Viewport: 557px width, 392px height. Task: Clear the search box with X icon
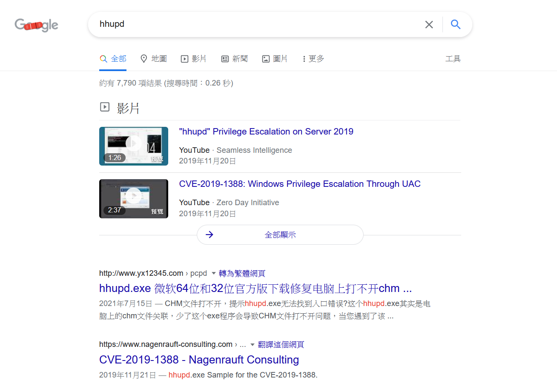(429, 25)
